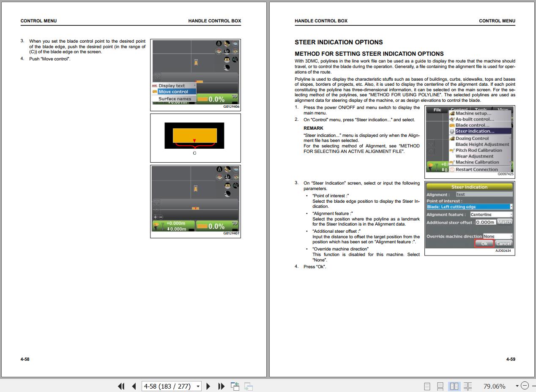Click As-built control... in the menu figure
This screenshot has height=392, width=536.
(475, 119)
